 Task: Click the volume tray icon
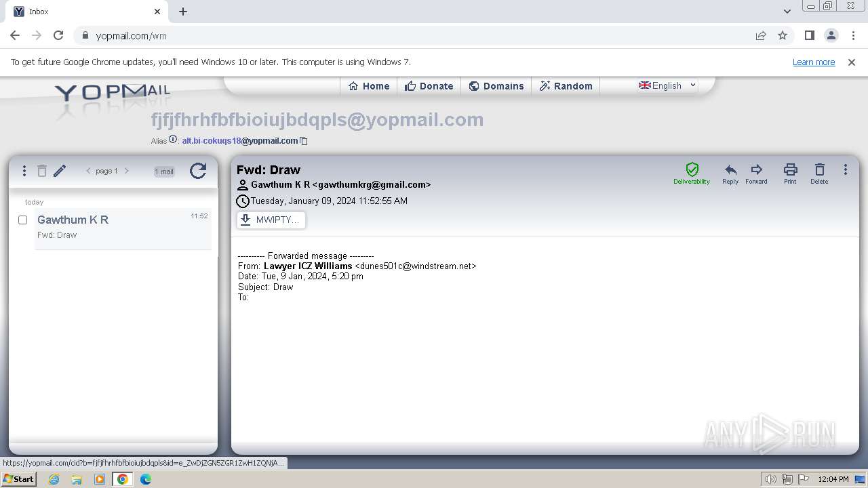(771, 479)
